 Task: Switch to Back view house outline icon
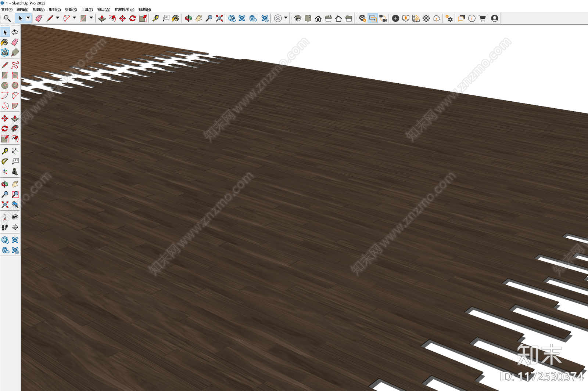coord(338,18)
